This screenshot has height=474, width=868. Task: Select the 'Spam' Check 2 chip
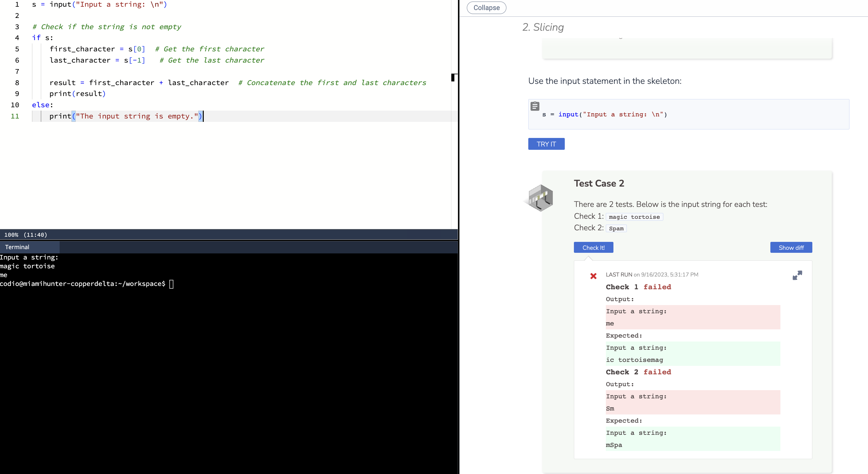(616, 228)
